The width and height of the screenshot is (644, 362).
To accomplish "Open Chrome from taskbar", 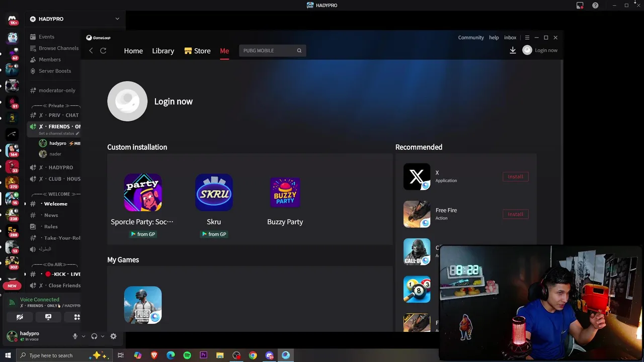I will click(253, 355).
